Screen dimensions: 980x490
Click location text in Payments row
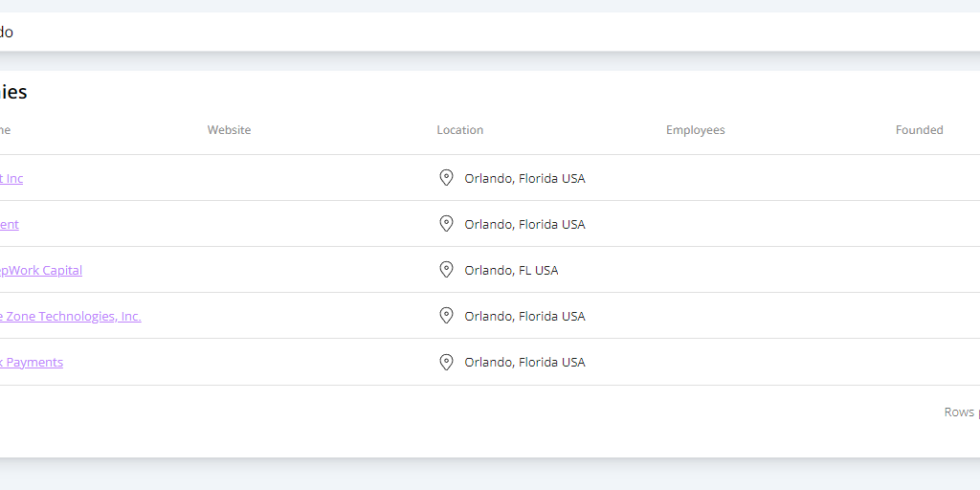point(524,363)
